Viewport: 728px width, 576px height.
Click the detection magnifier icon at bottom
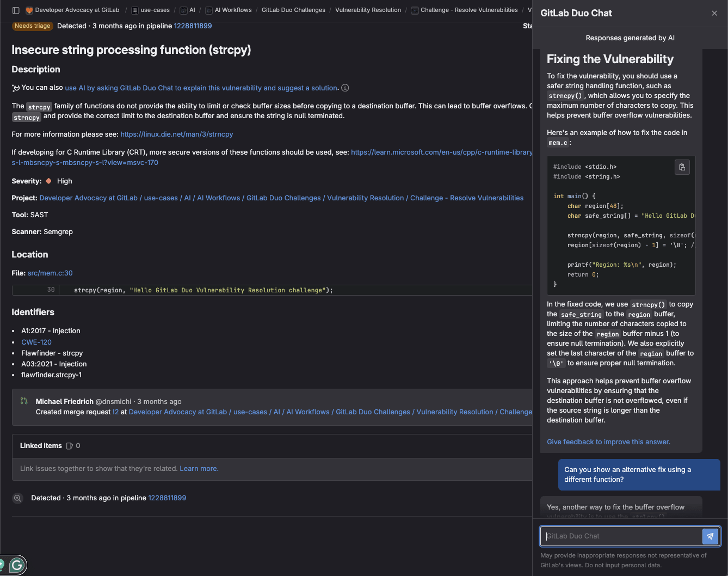coord(18,498)
